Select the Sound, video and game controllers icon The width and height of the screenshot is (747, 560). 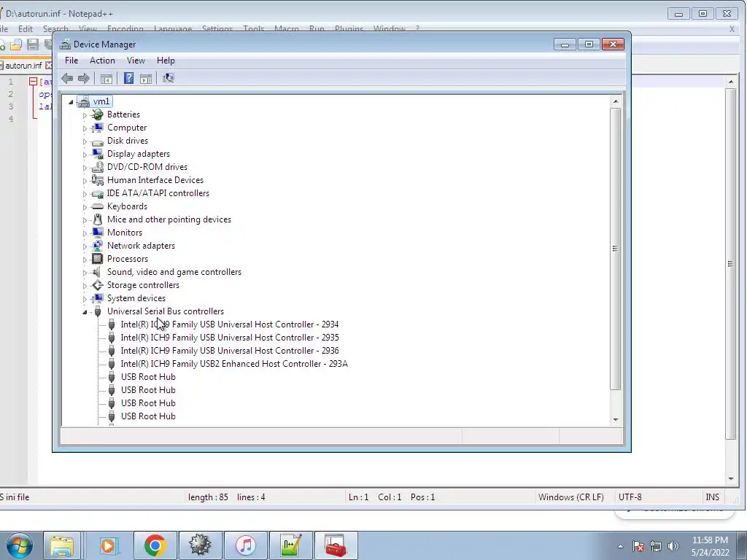pos(97,272)
